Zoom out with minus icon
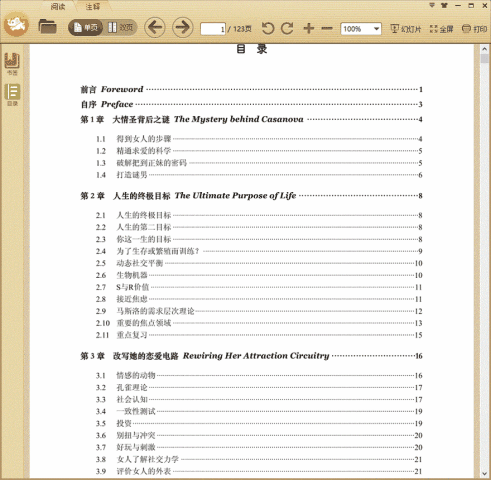 [x=327, y=28]
